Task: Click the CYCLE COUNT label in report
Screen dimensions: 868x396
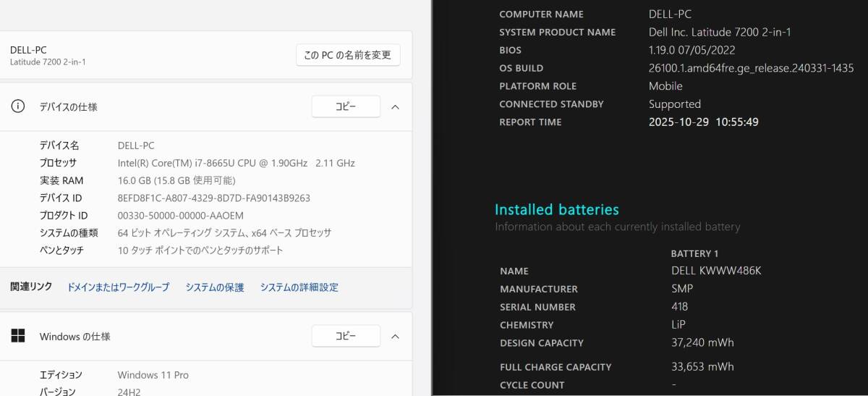Action: tap(532, 385)
